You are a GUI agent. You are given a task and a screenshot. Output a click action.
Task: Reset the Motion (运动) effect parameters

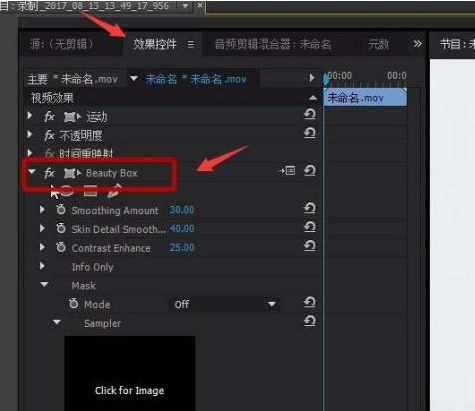coord(310,114)
